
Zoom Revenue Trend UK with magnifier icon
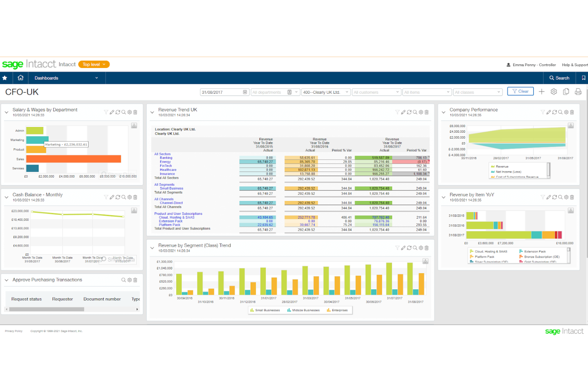pyautogui.click(x=415, y=112)
